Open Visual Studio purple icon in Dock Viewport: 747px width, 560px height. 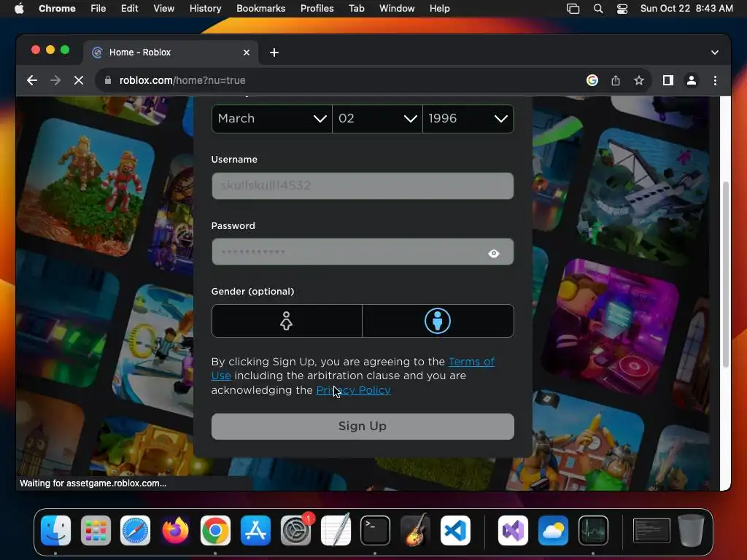pyautogui.click(x=513, y=530)
